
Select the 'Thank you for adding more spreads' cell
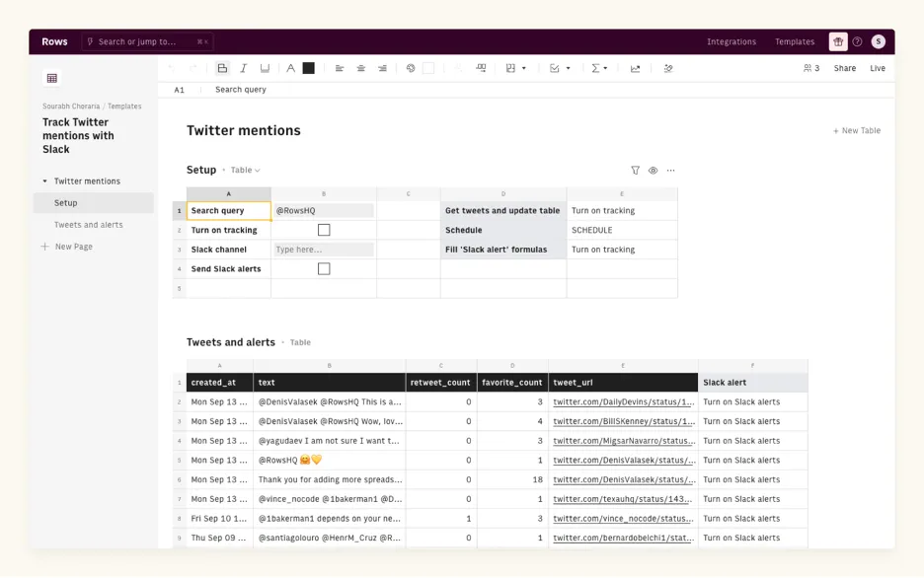(330, 479)
